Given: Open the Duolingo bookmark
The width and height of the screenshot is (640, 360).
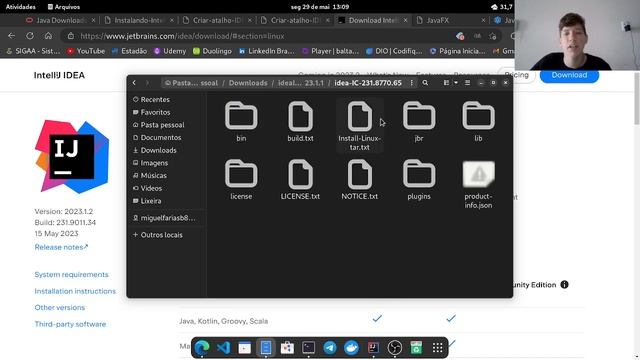Looking at the screenshot, I should (212, 51).
